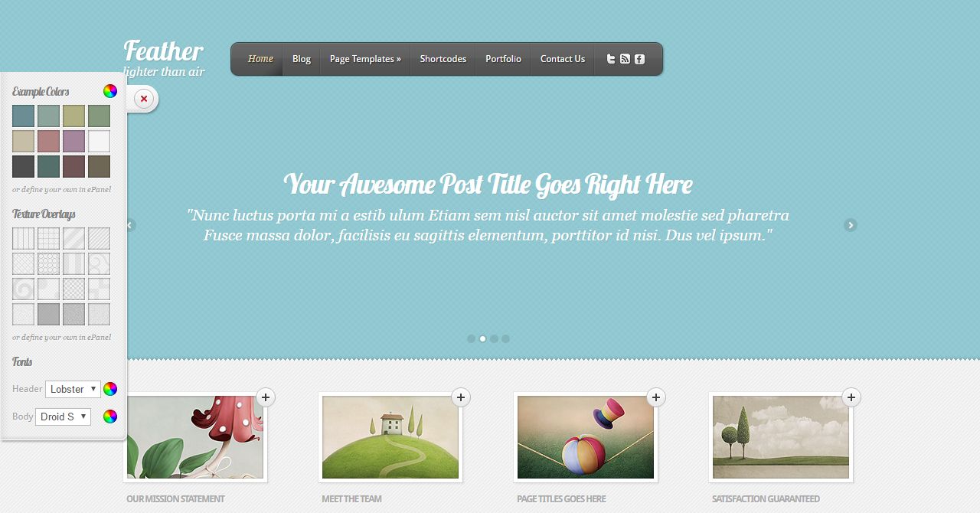Close the customization panel with red X

coord(143,99)
